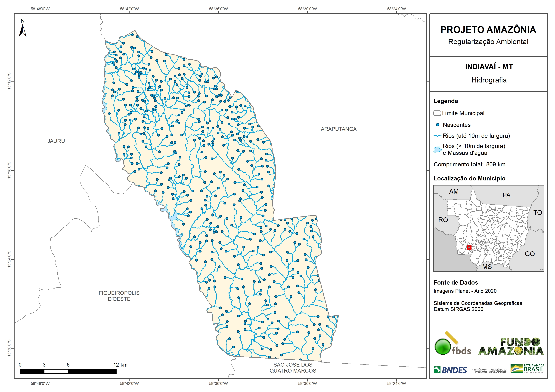Click the FIGUEIRÓPOLIS D'OESTE label
Screen dimensions: 555x392
point(119,296)
